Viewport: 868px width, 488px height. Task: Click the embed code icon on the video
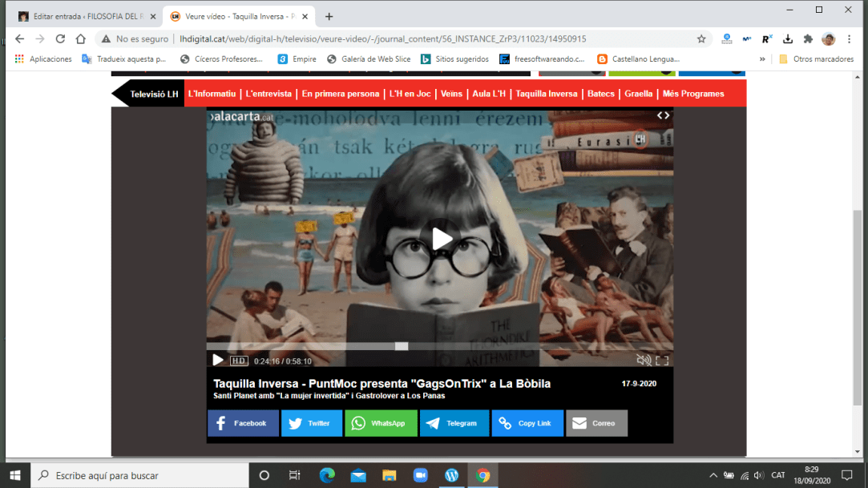coord(663,115)
